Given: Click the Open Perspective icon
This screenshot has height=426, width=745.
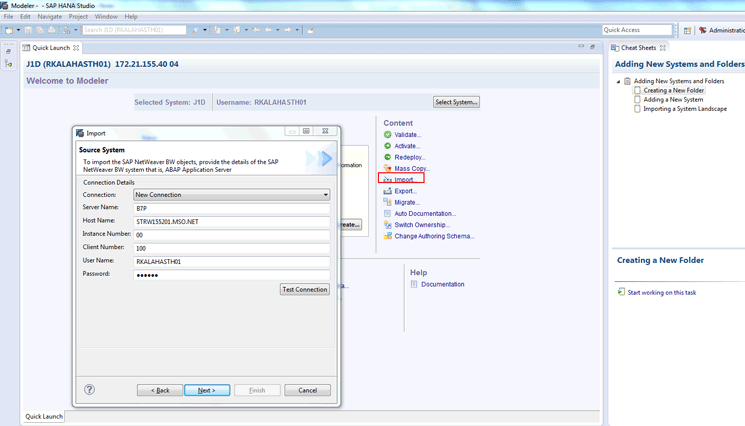Looking at the screenshot, I should pyautogui.click(x=688, y=30).
